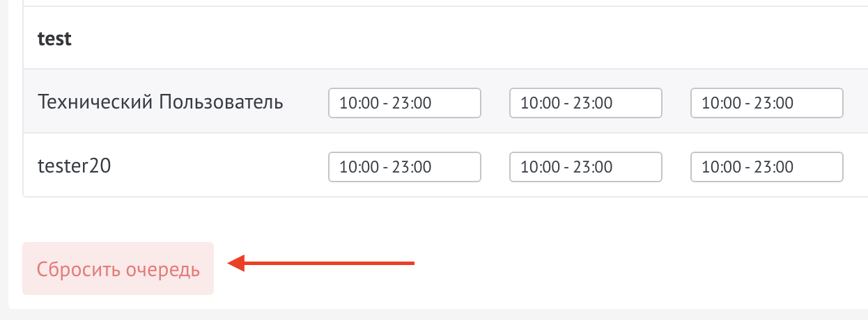Edit third time field for tester20
The height and width of the screenshot is (320, 868).
(x=766, y=167)
